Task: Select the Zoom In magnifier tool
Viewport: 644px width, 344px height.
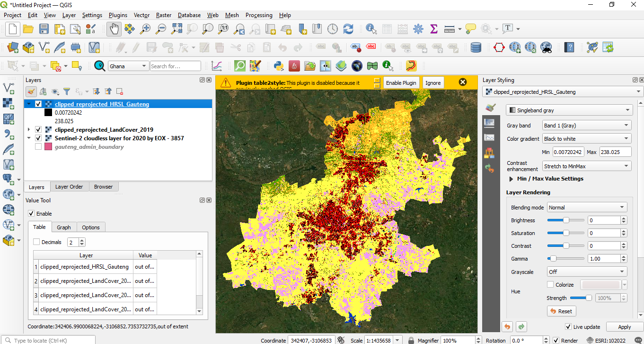Action: [x=145, y=29]
